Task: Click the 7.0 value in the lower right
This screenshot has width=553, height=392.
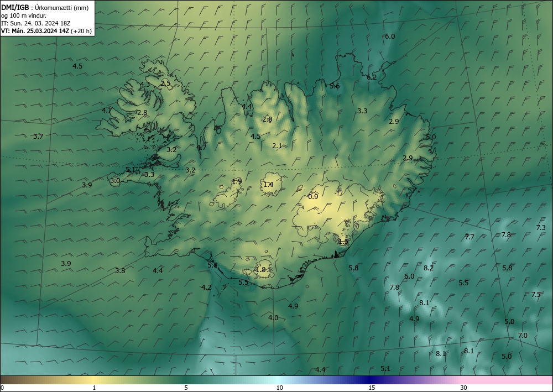Action: (x=523, y=335)
